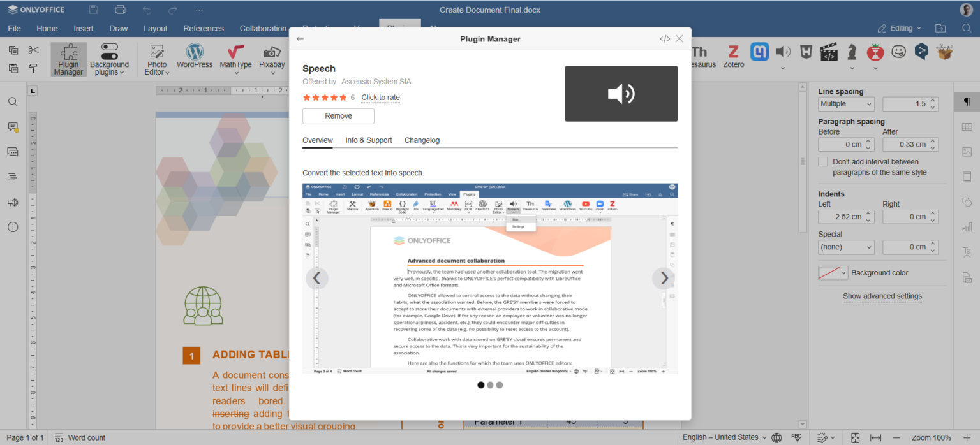Open the File menu

(14, 28)
